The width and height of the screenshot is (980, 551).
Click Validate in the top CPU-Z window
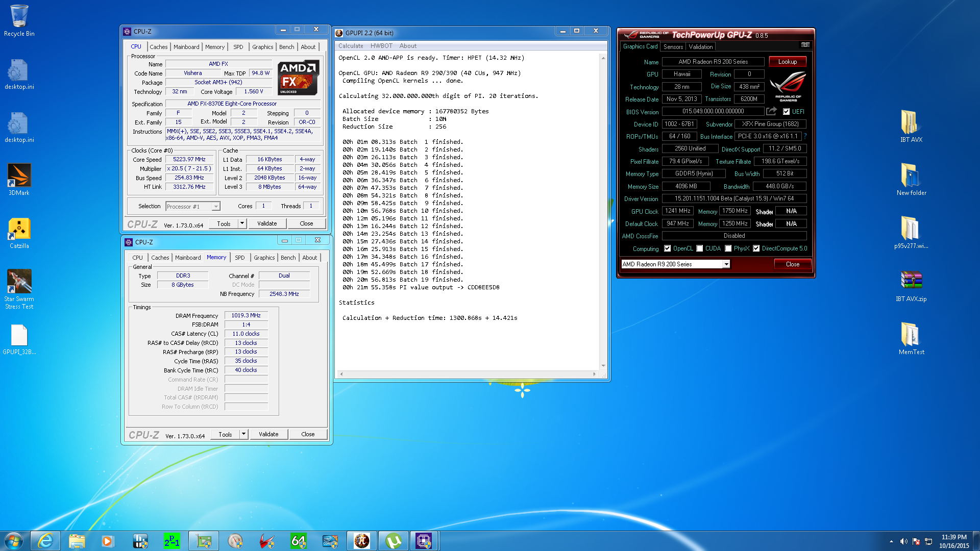[267, 223]
